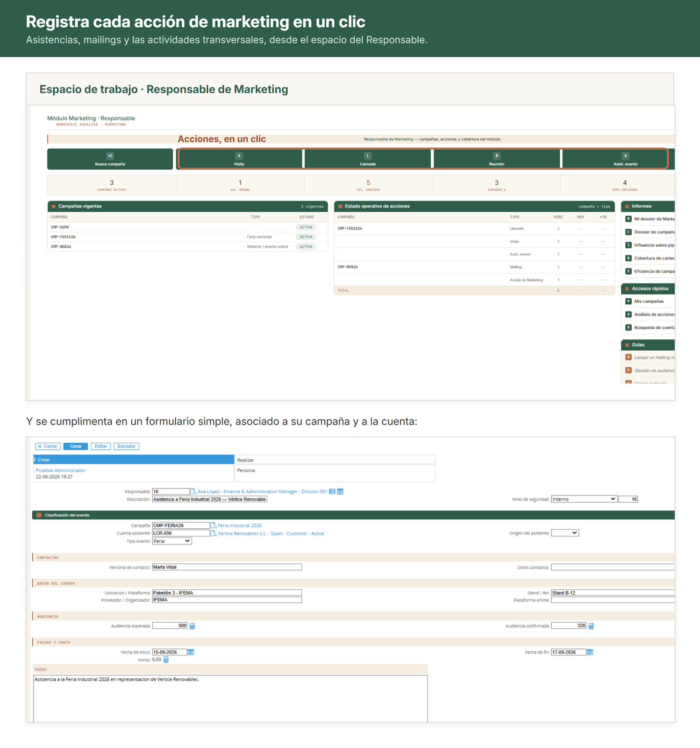Open the Origen del asistente dropdown
This screenshot has width=700, height=748.
565,533
